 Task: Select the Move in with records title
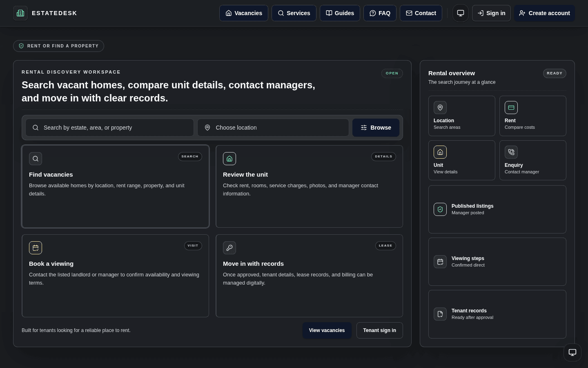tap(253, 264)
